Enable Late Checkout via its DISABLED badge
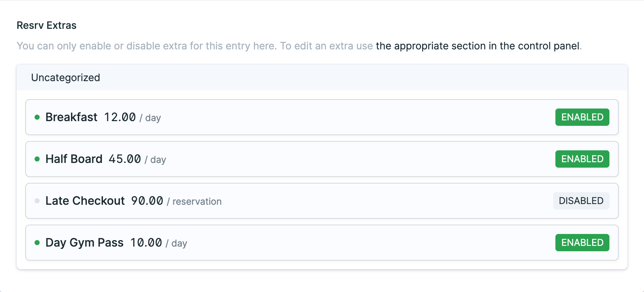644x292 pixels. point(581,201)
